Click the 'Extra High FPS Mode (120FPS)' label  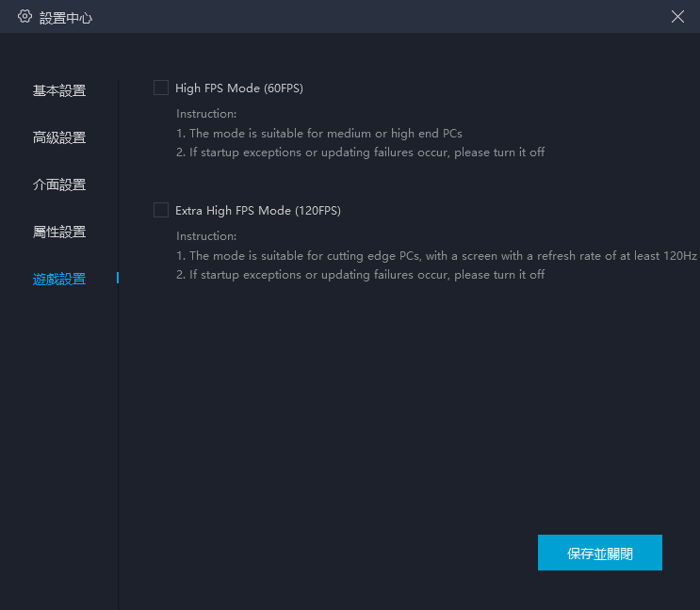pos(258,211)
